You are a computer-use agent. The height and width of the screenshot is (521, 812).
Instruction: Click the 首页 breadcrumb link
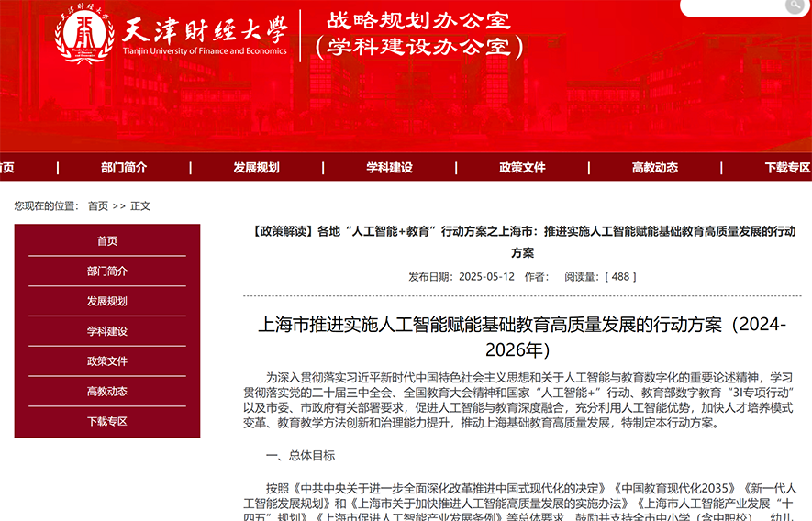coord(98,206)
